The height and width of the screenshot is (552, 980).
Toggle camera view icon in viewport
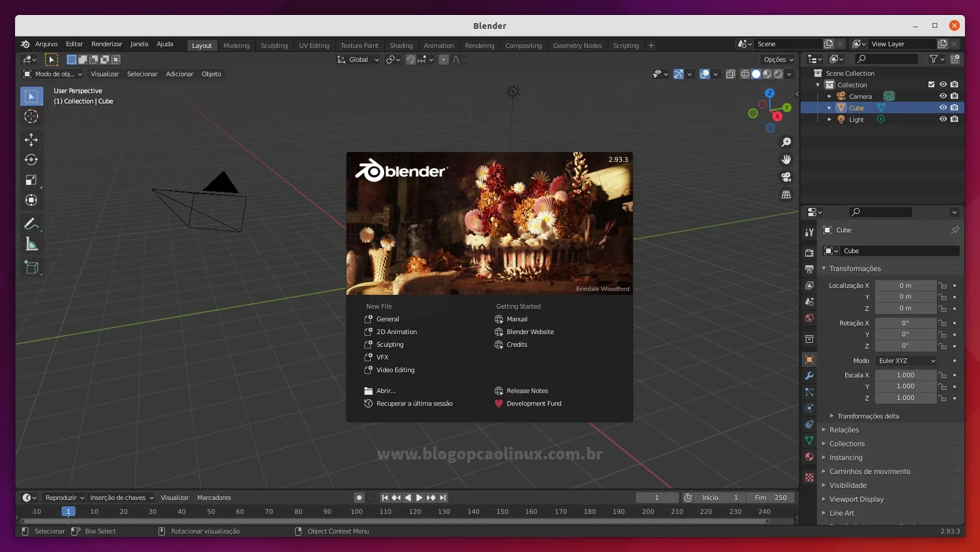(786, 177)
